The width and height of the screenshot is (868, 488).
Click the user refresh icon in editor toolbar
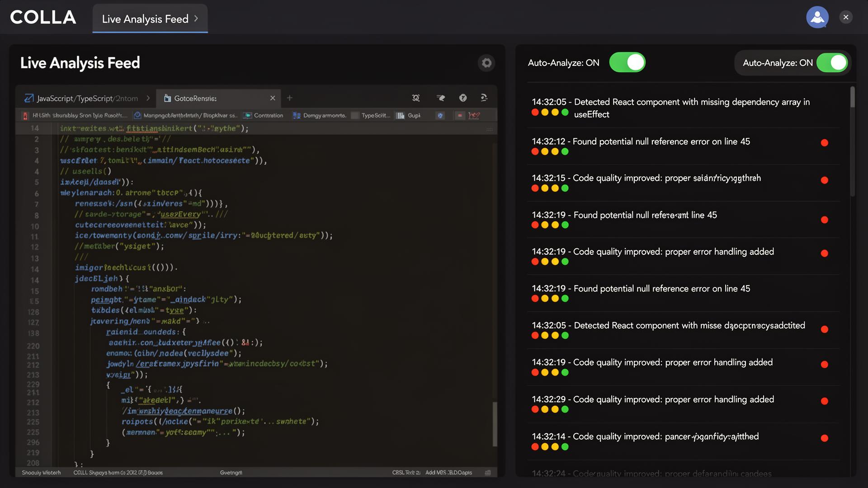point(484,98)
